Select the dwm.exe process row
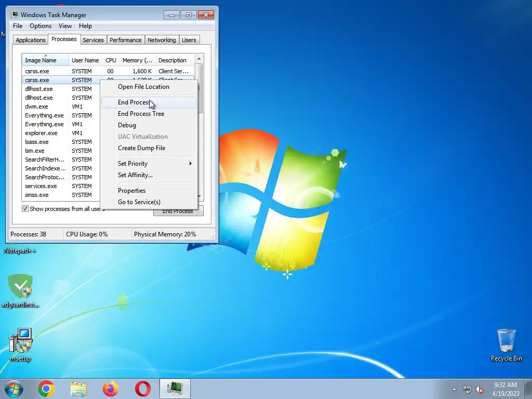This screenshot has height=399, width=532. 61,107
